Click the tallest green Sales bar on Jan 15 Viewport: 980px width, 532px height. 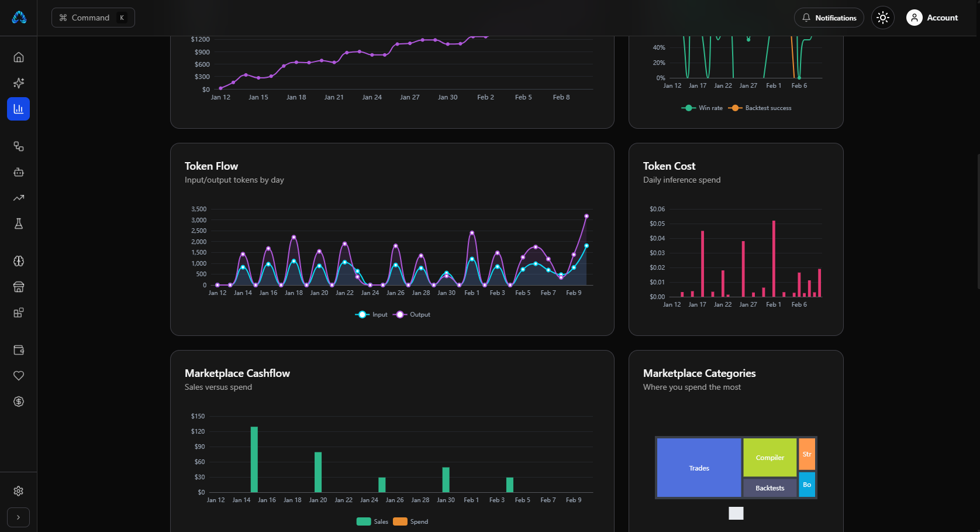click(254, 459)
